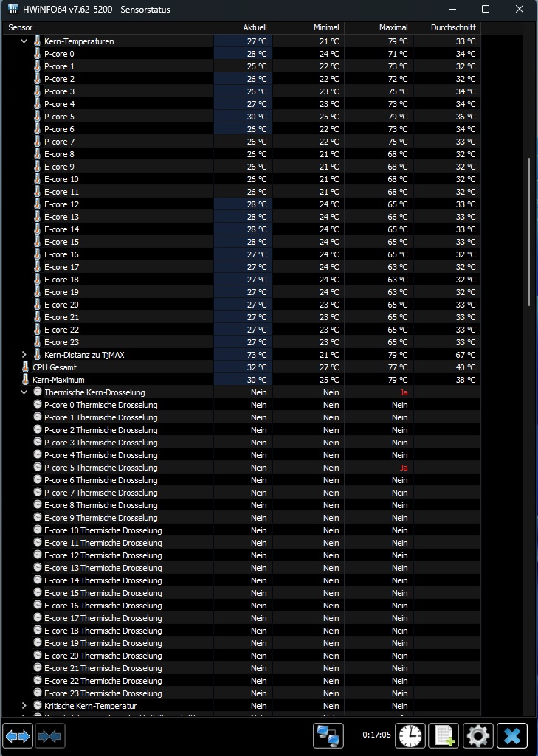Click 40 °C average value of CPU Gesamt
Screen dimensions: 538x756
pos(466,367)
